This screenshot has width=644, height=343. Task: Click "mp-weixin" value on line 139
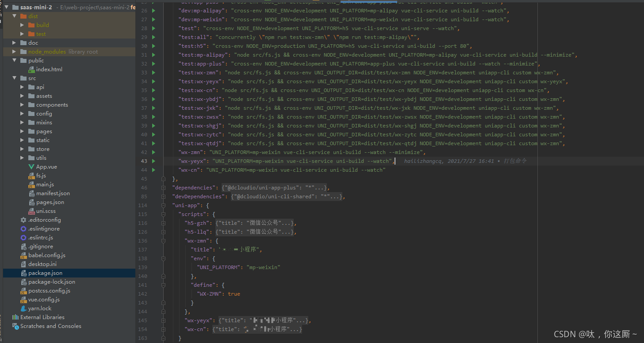click(263, 267)
